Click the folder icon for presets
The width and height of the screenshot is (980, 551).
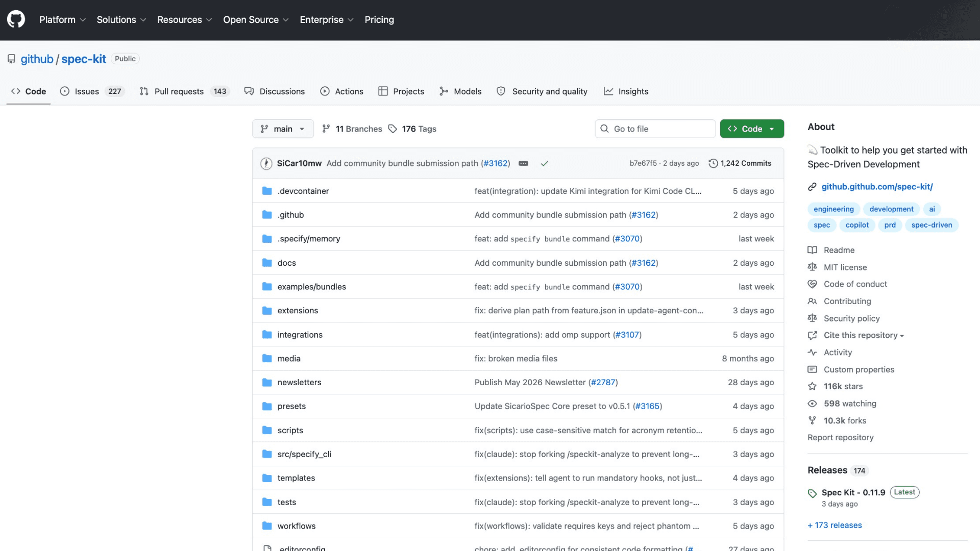tap(267, 406)
